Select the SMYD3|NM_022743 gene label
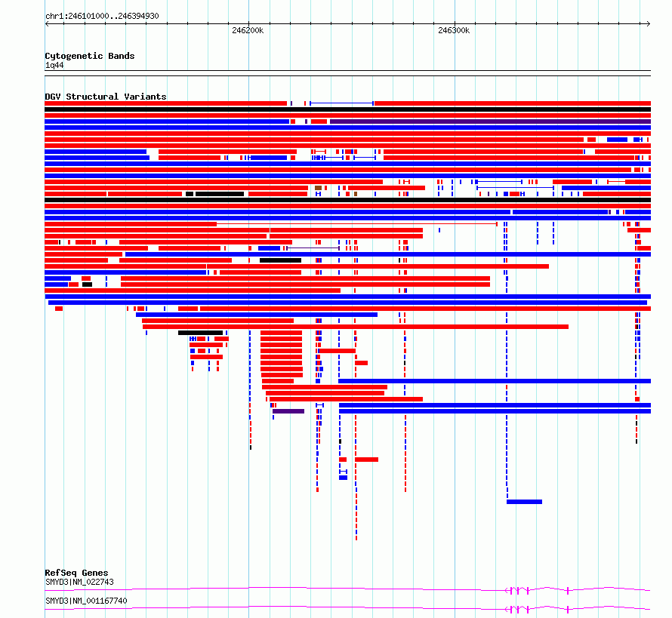672x618 pixels. pos(80,582)
